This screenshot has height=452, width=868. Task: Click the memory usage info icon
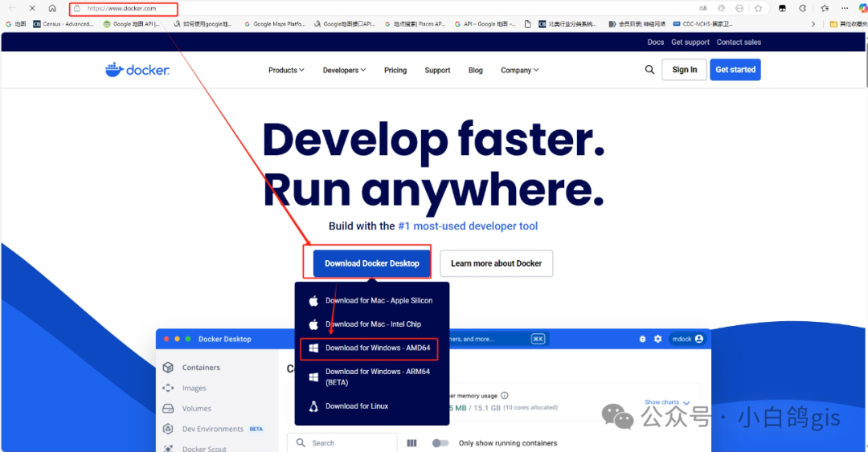point(504,396)
